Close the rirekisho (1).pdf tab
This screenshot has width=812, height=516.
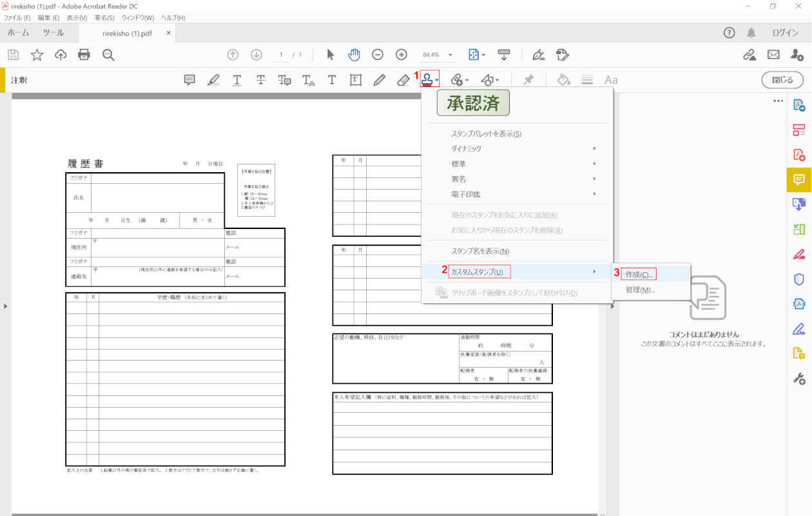click(x=168, y=33)
